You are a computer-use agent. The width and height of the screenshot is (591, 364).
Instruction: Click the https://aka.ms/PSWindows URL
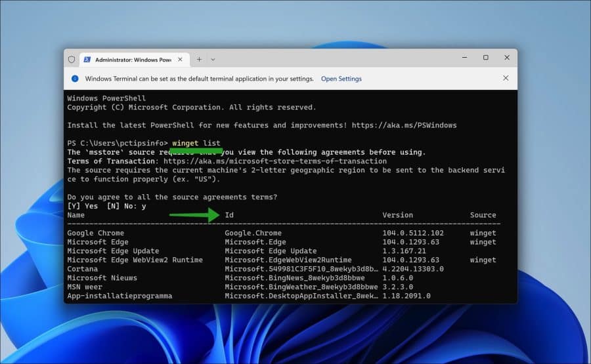(x=404, y=125)
